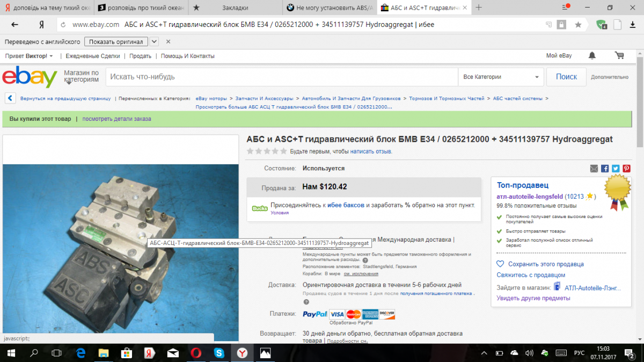644x362 pixels.
Task: Bookmark page with the star icon
Action: (x=578, y=25)
